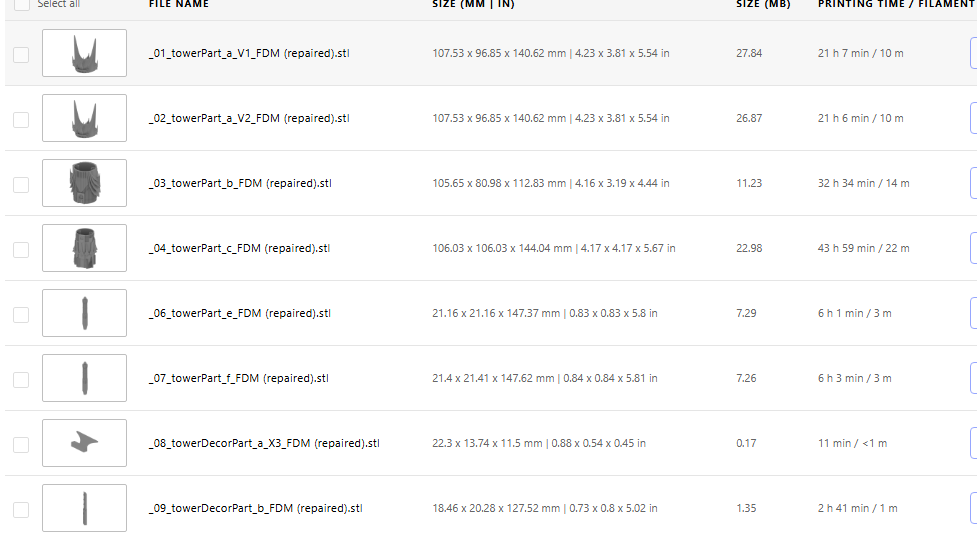The height and width of the screenshot is (539, 977).
Task: Enable the checkbox beside _06_towerPart_e_FDM
Action: (x=21, y=314)
